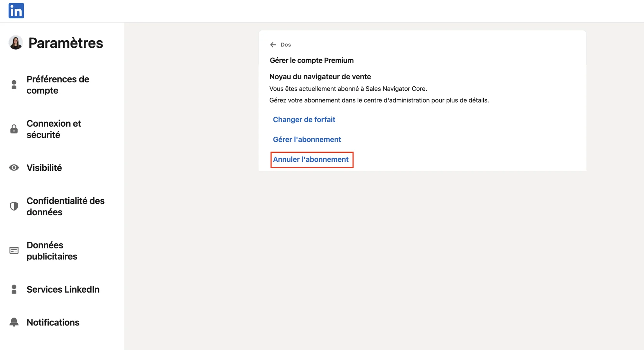Click the Gérer l'abonnement link
This screenshot has width=644, height=350.
pos(307,140)
